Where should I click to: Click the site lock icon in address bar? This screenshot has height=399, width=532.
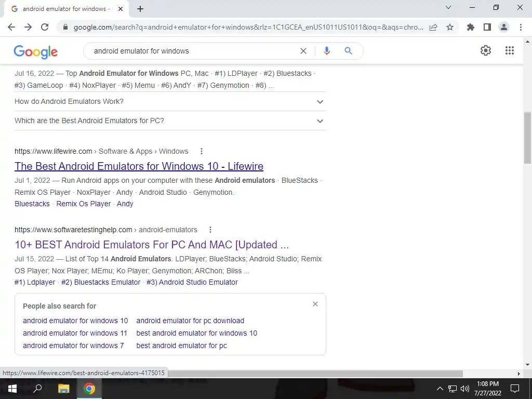65,27
